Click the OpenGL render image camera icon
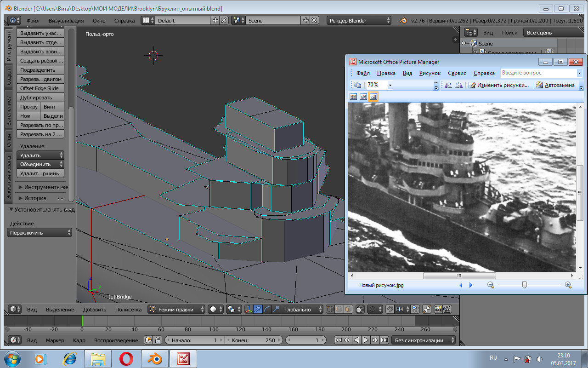 (x=438, y=310)
